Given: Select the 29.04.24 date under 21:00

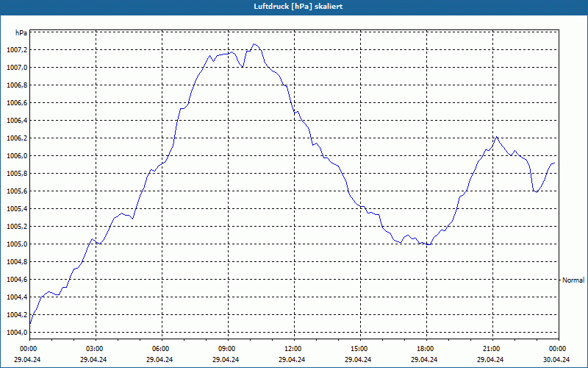Looking at the screenshot, I should pos(490,359).
